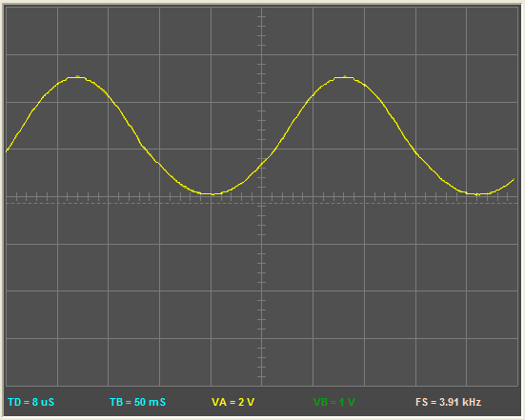525x420 pixels.
Task: Click the bottom-left grid cell above the TD readout
Action: pos(32,363)
